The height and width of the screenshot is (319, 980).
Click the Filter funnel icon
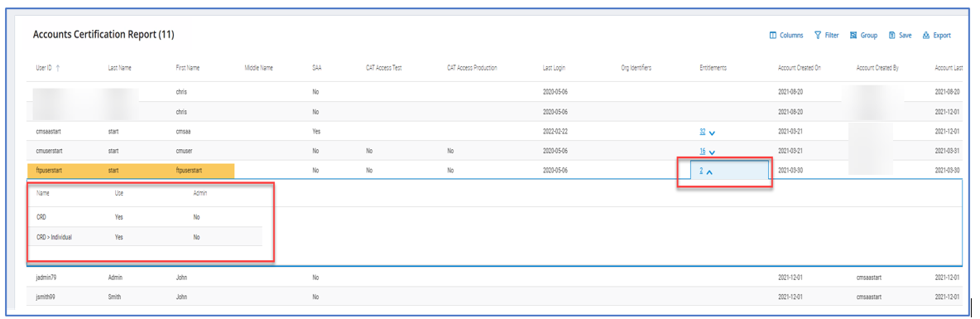(x=818, y=36)
